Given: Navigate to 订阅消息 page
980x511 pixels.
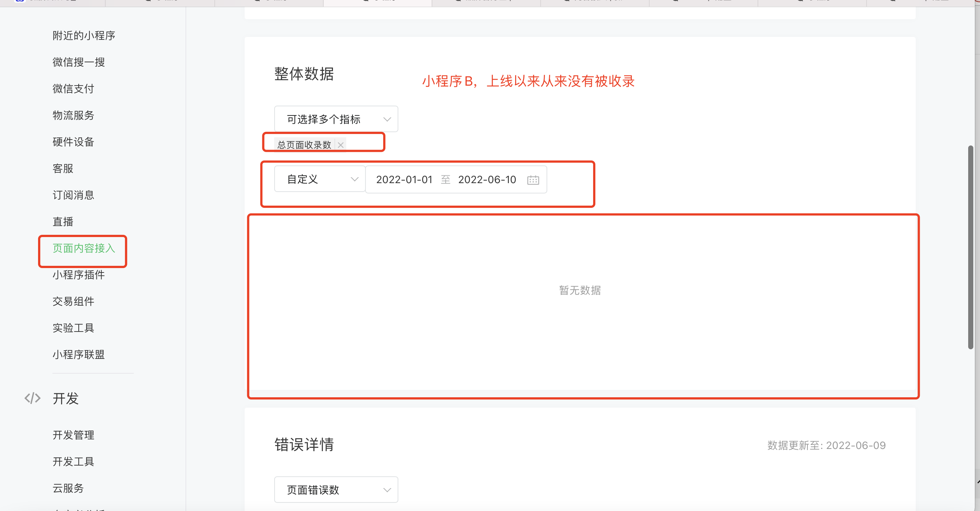Looking at the screenshot, I should point(73,195).
